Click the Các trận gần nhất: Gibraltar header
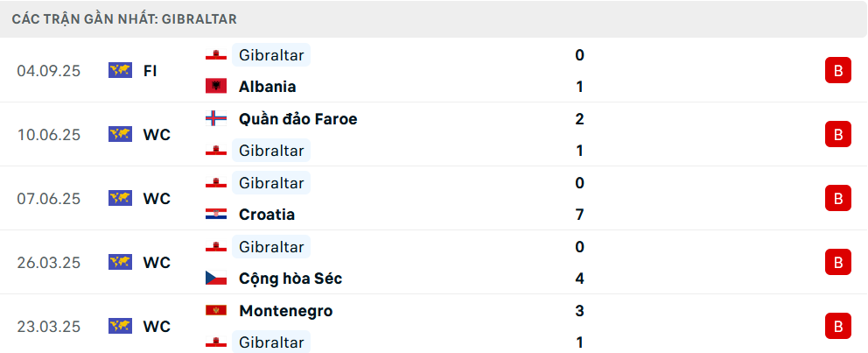The image size is (868, 353). tap(124, 18)
